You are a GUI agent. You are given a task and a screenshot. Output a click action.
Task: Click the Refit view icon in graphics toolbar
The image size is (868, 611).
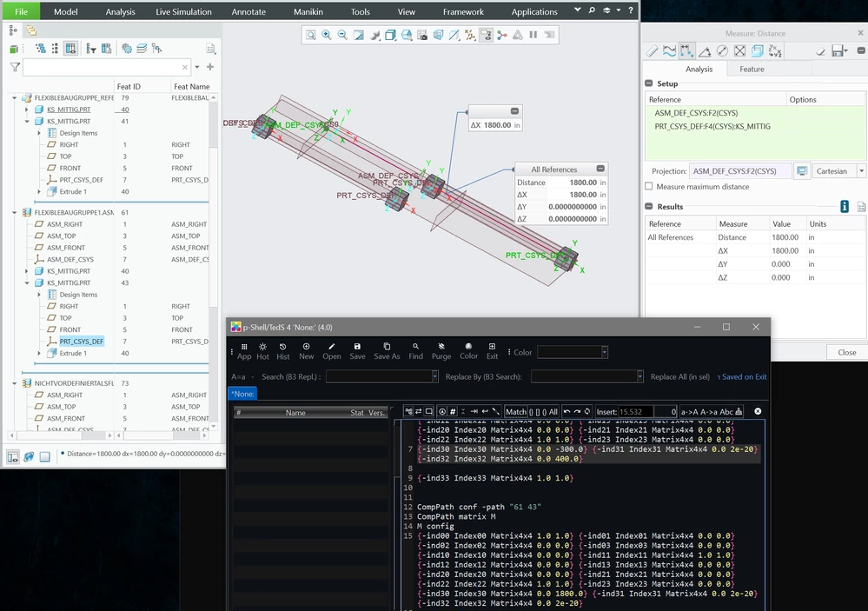click(311, 35)
